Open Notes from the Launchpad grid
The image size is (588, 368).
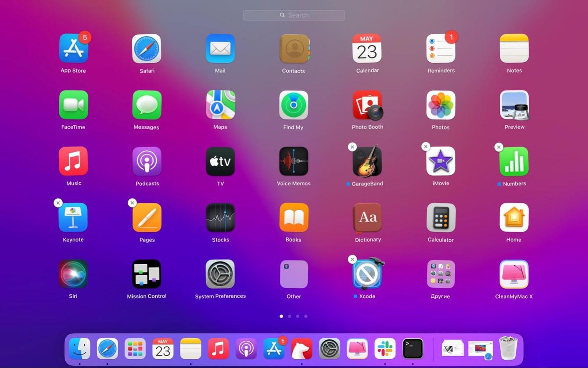click(x=514, y=49)
